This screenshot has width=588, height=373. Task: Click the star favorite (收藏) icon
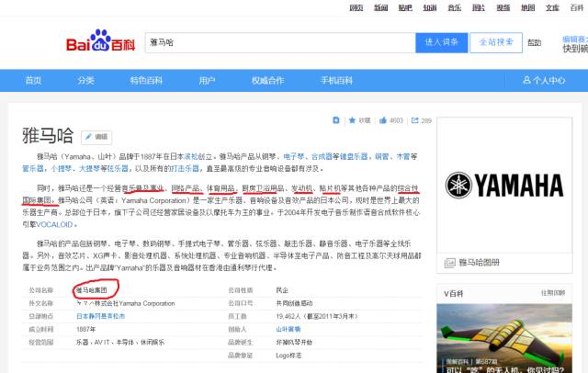[352, 120]
